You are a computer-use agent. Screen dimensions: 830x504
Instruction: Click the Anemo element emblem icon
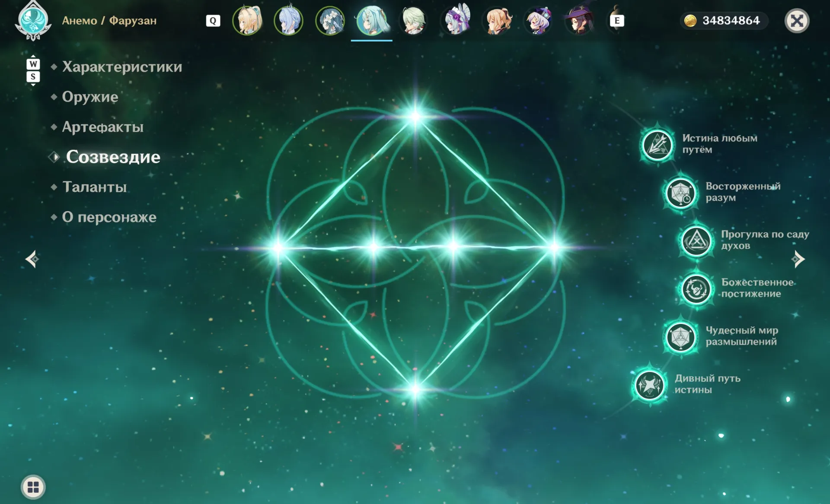[x=33, y=21]
